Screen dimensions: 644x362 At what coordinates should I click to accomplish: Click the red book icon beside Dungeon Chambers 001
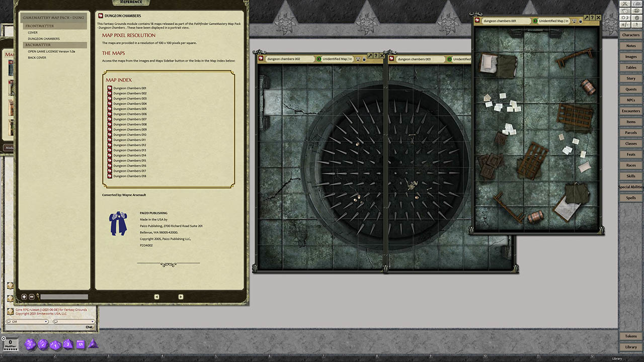click(x=109, y=87)
